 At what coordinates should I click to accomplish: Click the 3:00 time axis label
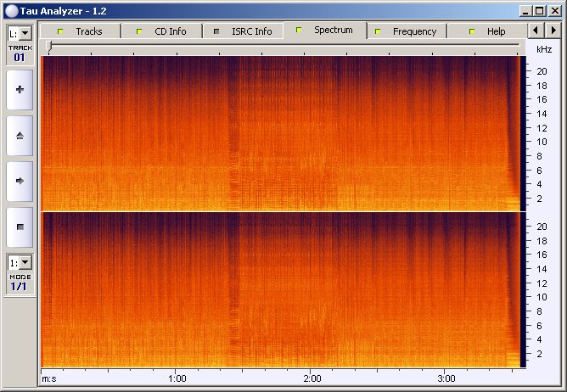(446, 378)
